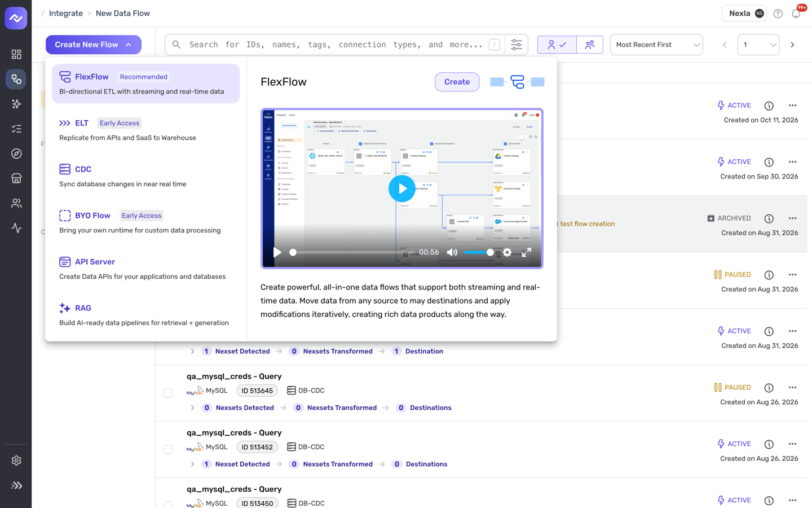812x508 pixels.
Task: Open the Nexla logo home icon
Action: click(x=16, y=18)
